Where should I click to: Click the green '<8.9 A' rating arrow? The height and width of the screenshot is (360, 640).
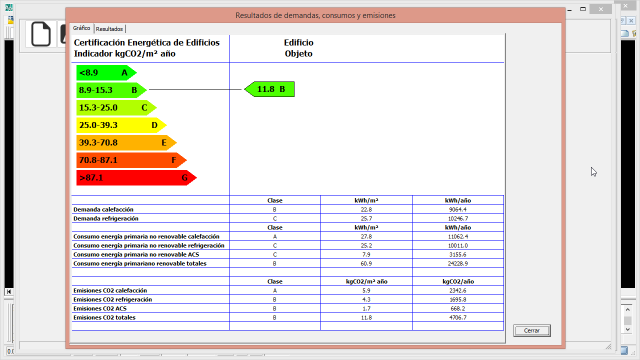(x=107, y=73)
